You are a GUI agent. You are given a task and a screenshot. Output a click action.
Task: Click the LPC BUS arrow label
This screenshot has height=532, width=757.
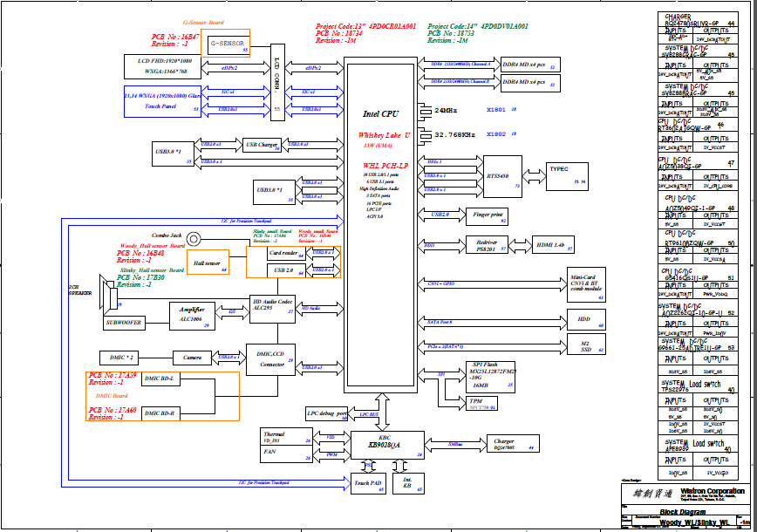pyautogui.click(x=369, y=414)
